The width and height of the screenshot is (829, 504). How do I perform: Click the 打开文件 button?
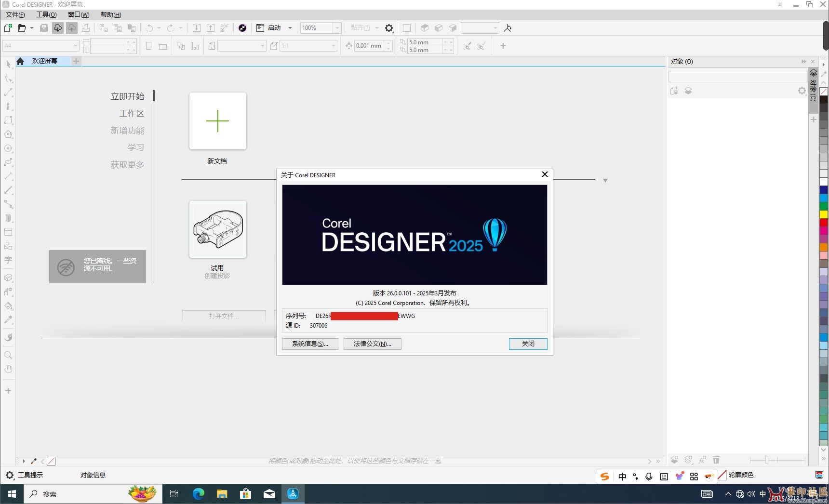(224, 316)
